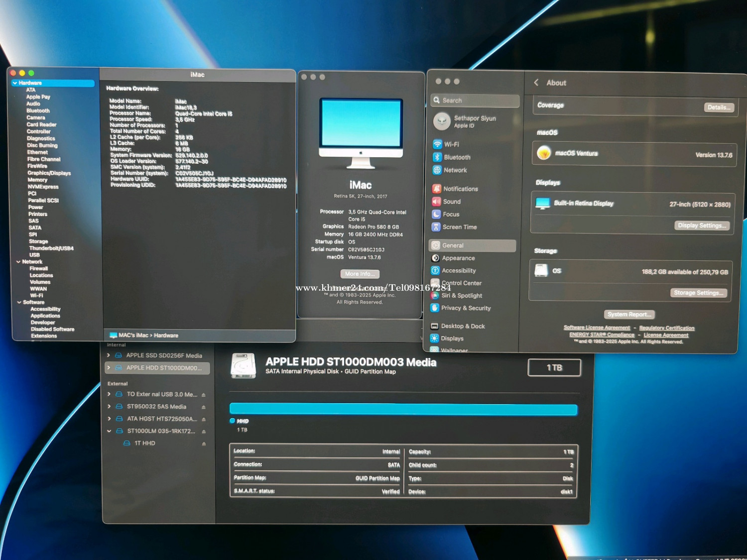Click in System Settings Search field
Image resolution: width=747 pixels, height=560 pixels.
pos(475,101)
